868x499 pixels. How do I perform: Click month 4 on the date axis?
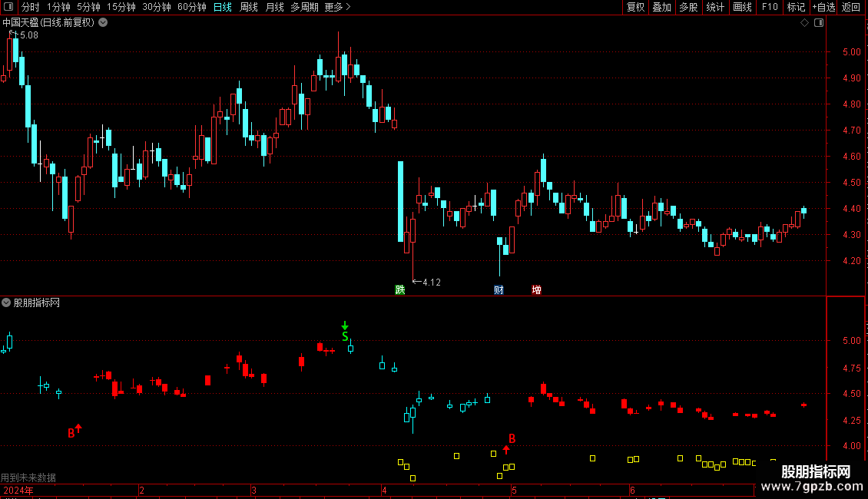384,491
